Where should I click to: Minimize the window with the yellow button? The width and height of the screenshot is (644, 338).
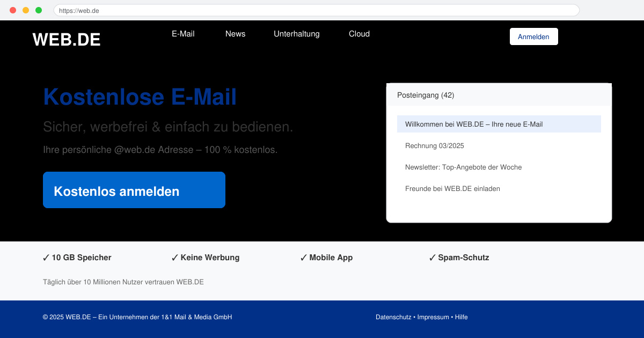26,10
